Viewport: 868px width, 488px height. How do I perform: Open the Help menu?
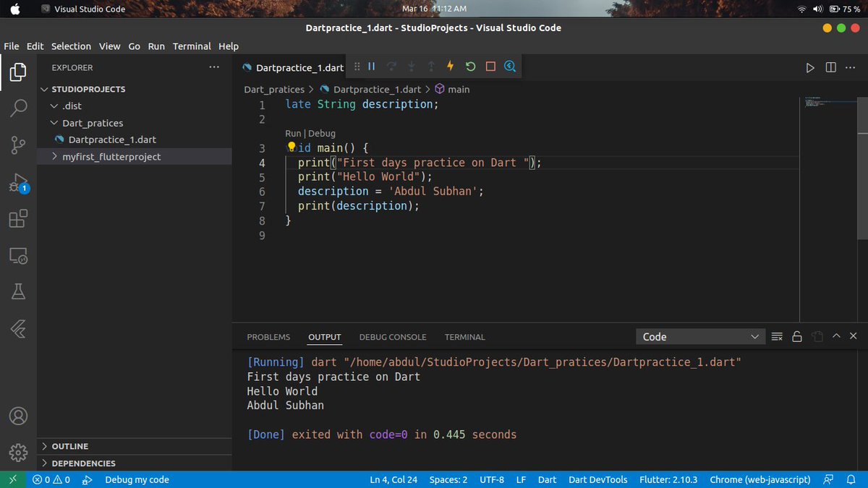tap(229, 46)
